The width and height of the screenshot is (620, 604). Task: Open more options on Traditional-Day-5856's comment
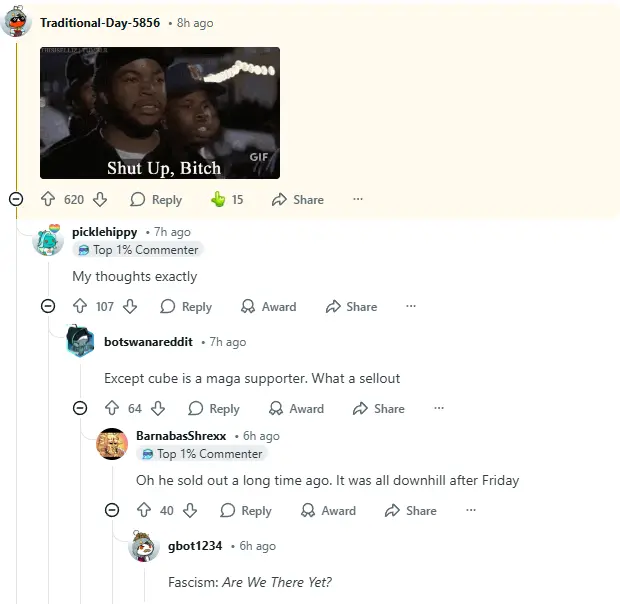coord(358,199)
